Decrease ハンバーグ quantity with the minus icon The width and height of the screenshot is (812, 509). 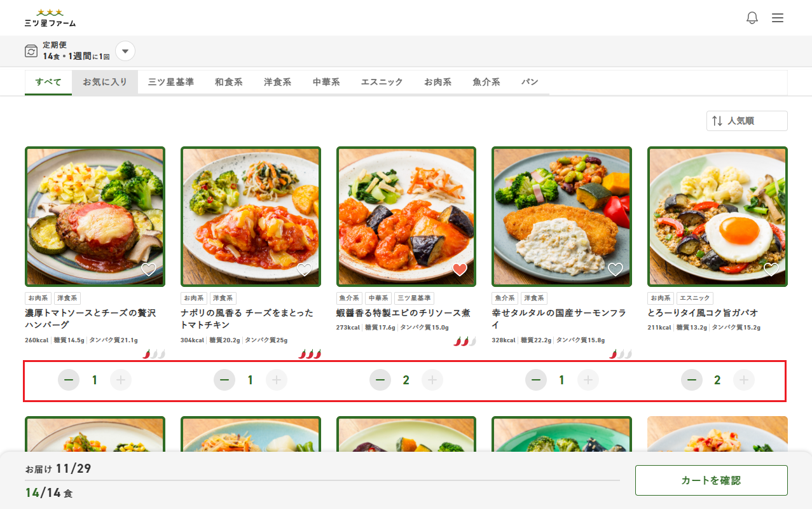coord(69,379)
